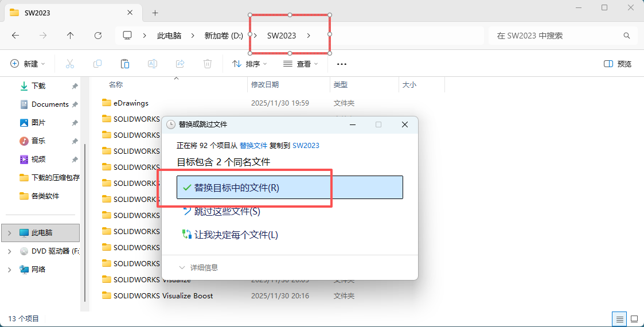The width and height of the screenshot is (644, 327).
Task: Click the Cut scissors icon
Action: pyautogui.click(x=70, y=64)
